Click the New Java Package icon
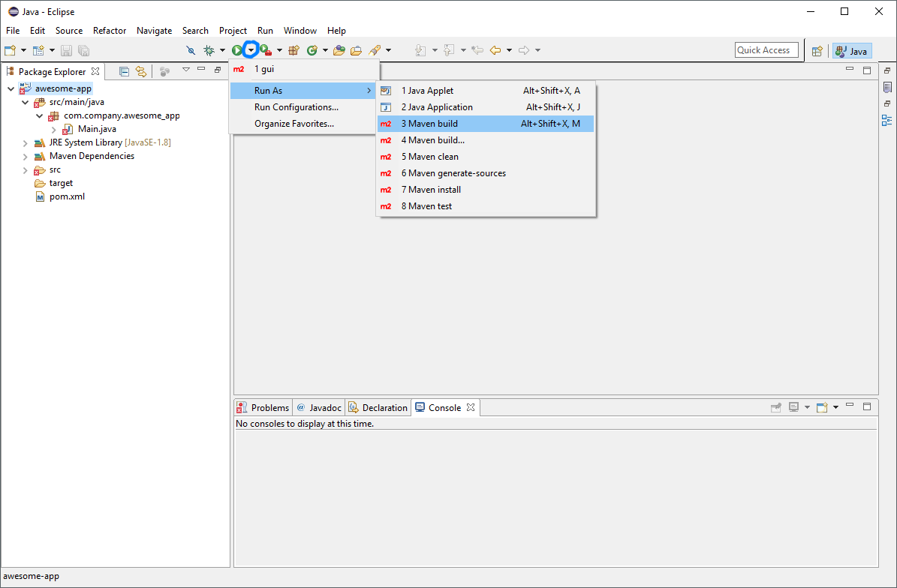Viewport: 897px width, 588px height. click(x=294, y=50)
